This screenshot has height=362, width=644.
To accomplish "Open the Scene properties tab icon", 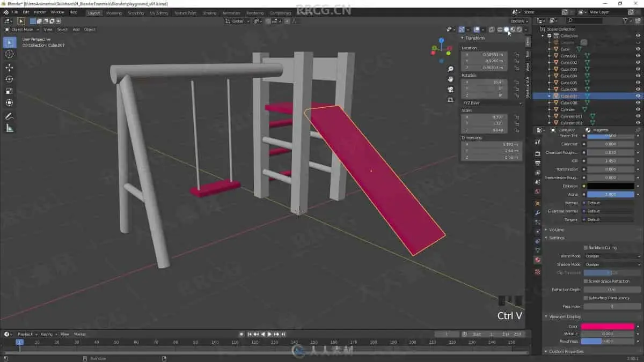I will 538,182.
